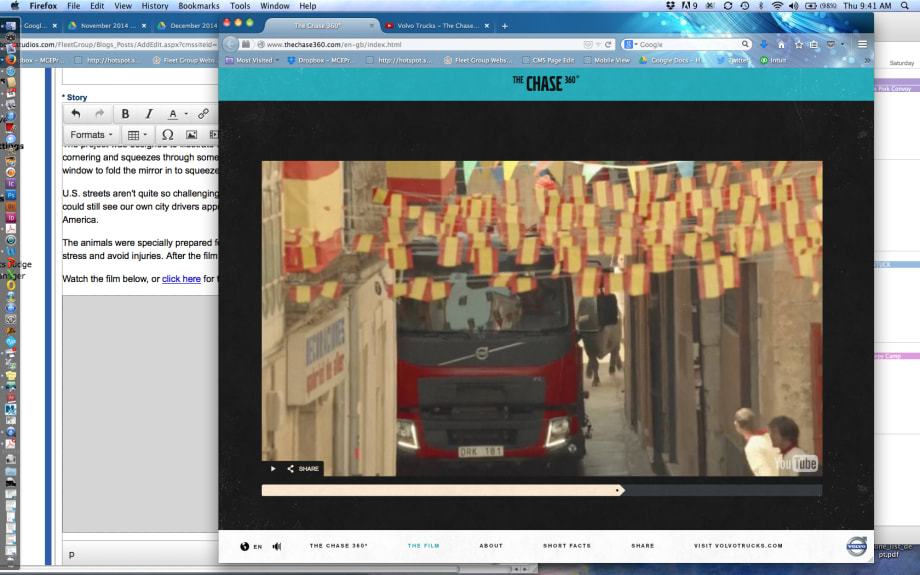
Task: Click the video progress bar marker
Action: point(619,490)
